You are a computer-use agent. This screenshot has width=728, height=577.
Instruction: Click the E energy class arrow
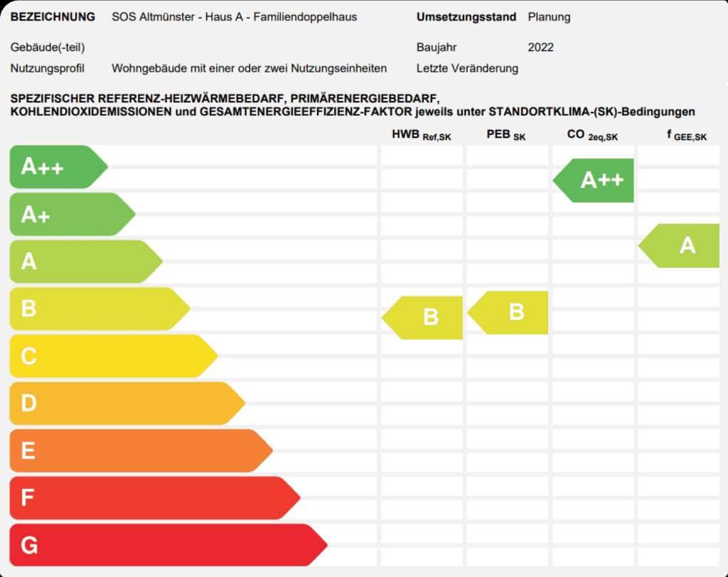pyautogui.click(x=139, y=451)
